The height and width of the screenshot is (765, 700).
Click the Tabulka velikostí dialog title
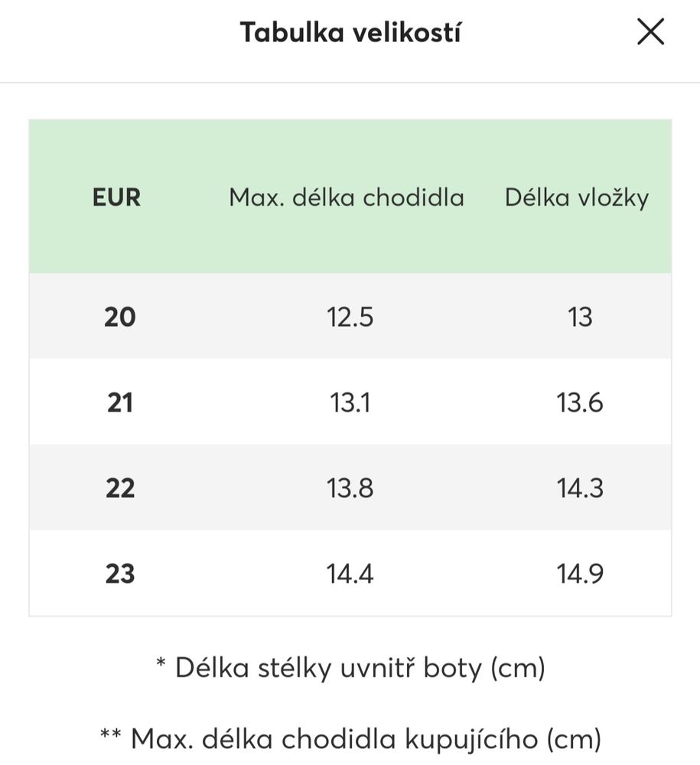[350, 32]
